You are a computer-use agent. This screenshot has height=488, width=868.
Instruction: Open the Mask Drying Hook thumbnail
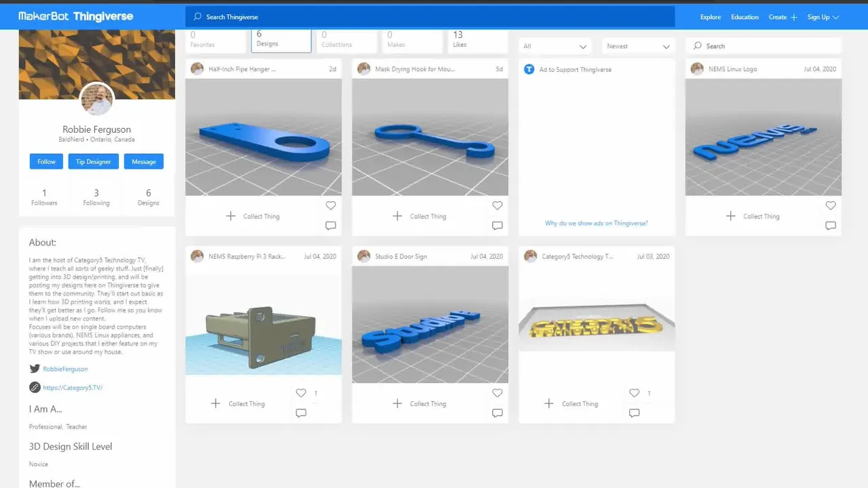[430, 137]
